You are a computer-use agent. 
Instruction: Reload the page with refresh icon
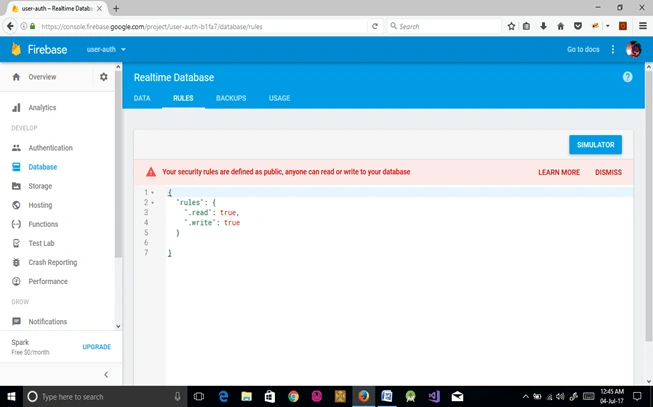click(x=374, y=26)
